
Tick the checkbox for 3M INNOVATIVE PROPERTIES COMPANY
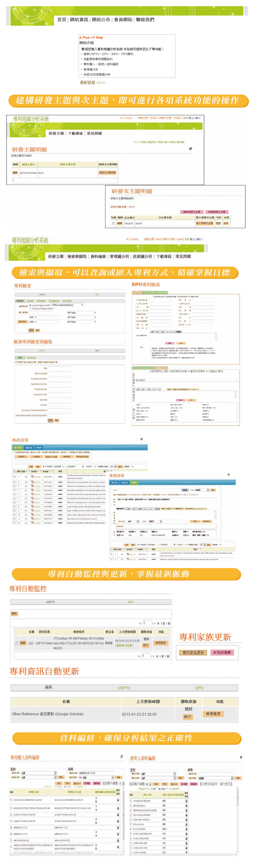click(11, 800)
